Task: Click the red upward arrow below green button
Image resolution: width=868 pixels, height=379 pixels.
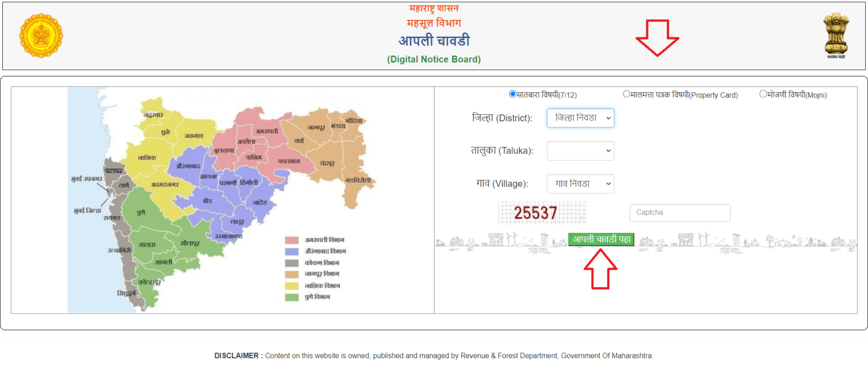Action: 601,270
